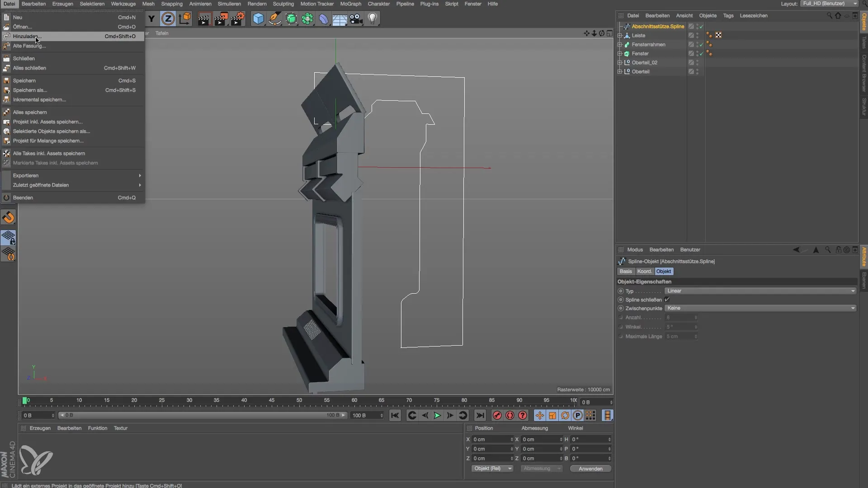Toggle the Z-axis lock icon
The width and height of the screenshot is (868, 488).
coord(168,19)
